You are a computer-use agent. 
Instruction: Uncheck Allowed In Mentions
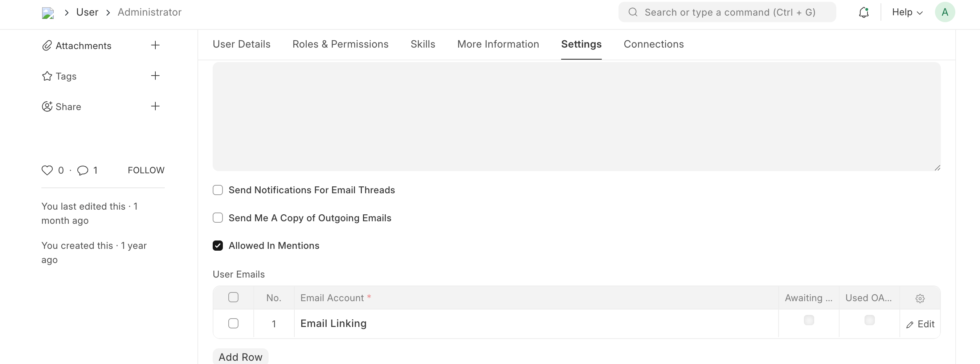(218, 246)
